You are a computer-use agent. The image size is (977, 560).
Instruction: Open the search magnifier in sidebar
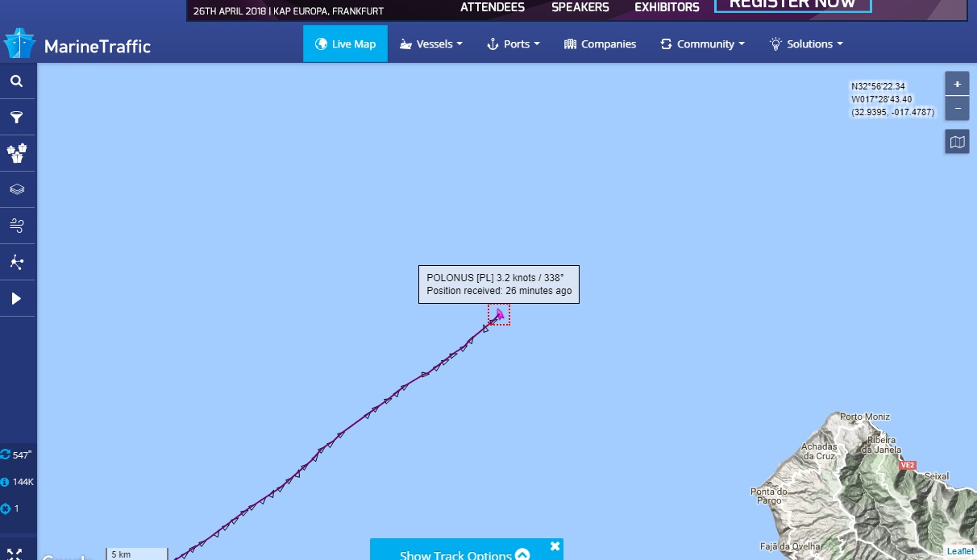click(17, 81)
